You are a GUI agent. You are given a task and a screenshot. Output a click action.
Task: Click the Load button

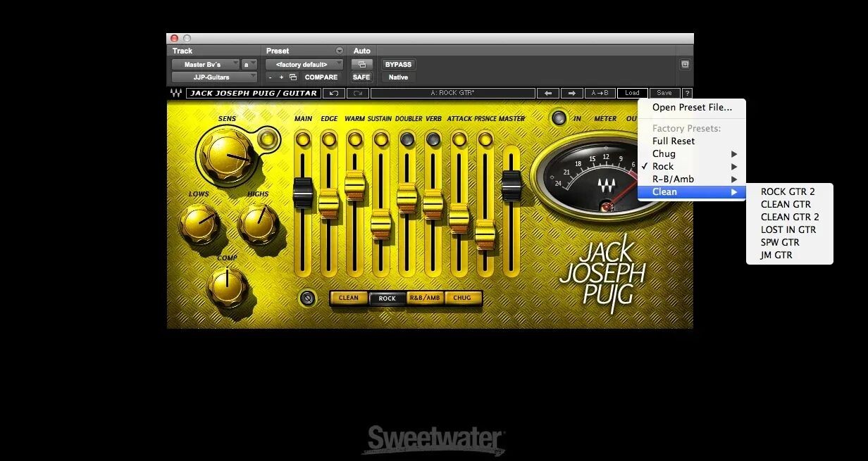(x=632, y=93)
